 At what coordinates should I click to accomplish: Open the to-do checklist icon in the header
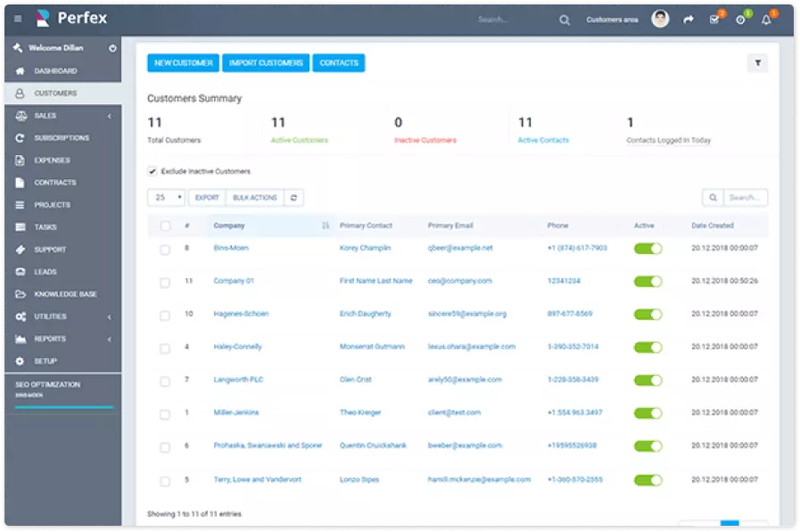[x=714, y=20]
